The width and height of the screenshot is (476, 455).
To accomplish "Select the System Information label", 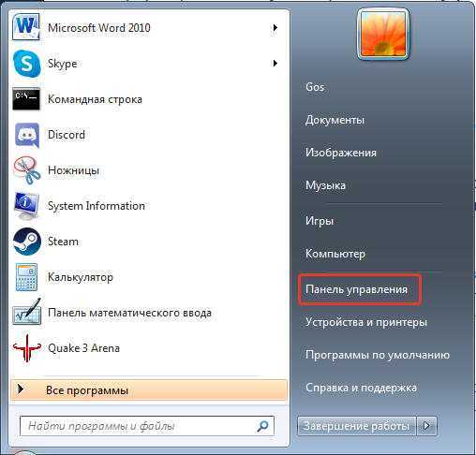I will (x=97, y=206).
